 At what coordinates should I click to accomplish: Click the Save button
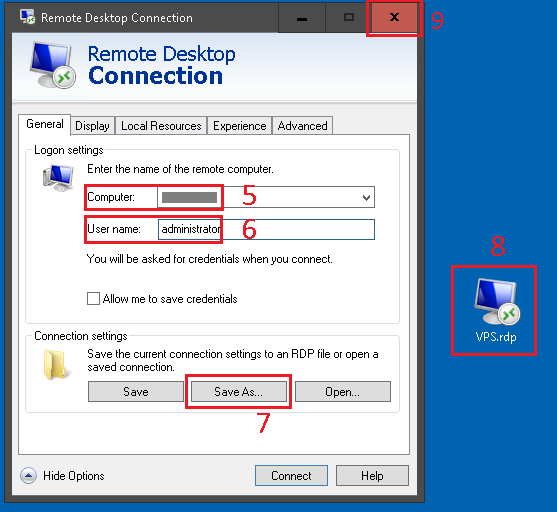click(x=136, y=392)
